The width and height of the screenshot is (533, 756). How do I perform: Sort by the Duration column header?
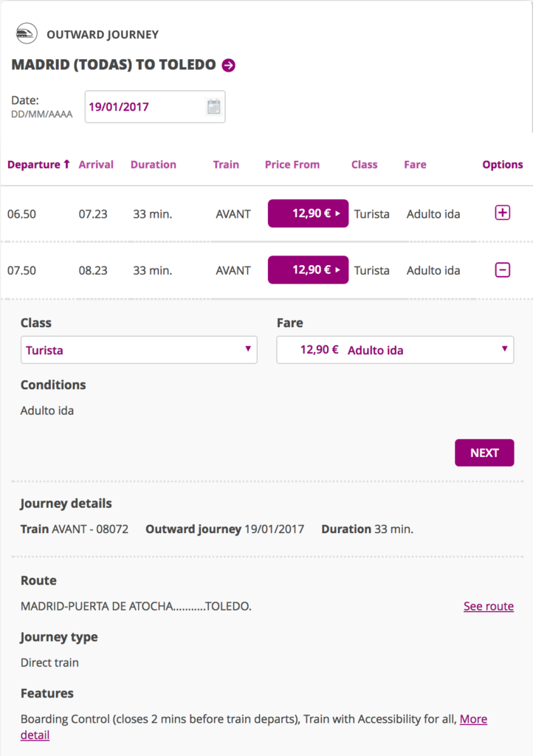154,165
